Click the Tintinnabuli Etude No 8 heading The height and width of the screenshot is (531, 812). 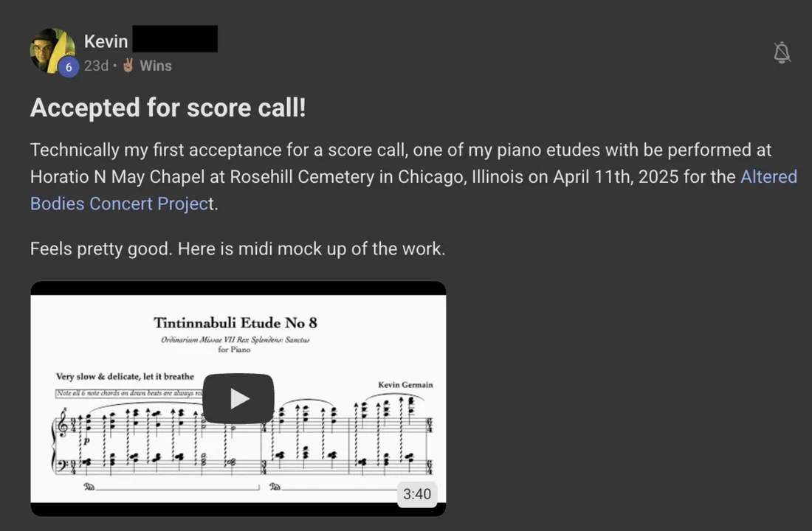point(235,322)
